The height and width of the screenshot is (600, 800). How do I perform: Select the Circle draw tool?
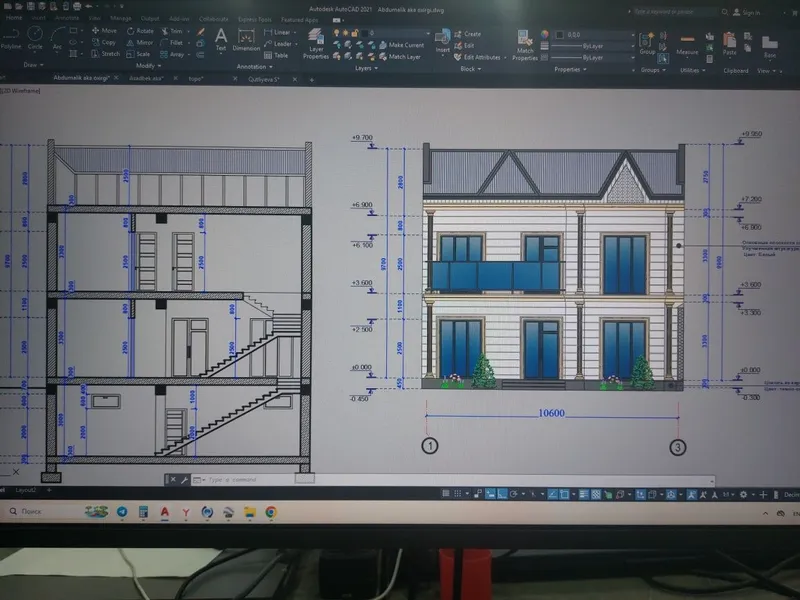pos(35,38)
